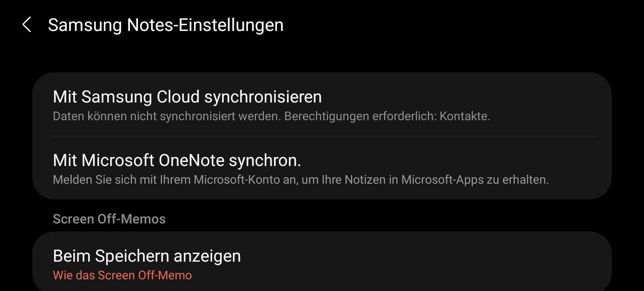Select the Screen Off-Memos section header
Screen dimensions: 644x291
coord(109,219)
